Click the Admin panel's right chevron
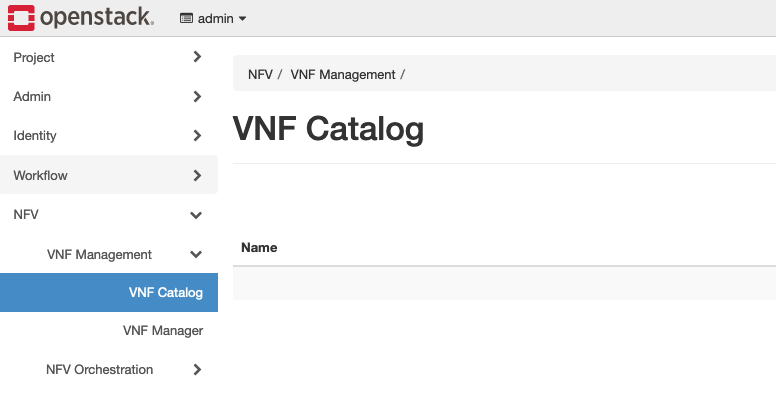776x413 pixels. pyautogui.click(x=197, y=97)
